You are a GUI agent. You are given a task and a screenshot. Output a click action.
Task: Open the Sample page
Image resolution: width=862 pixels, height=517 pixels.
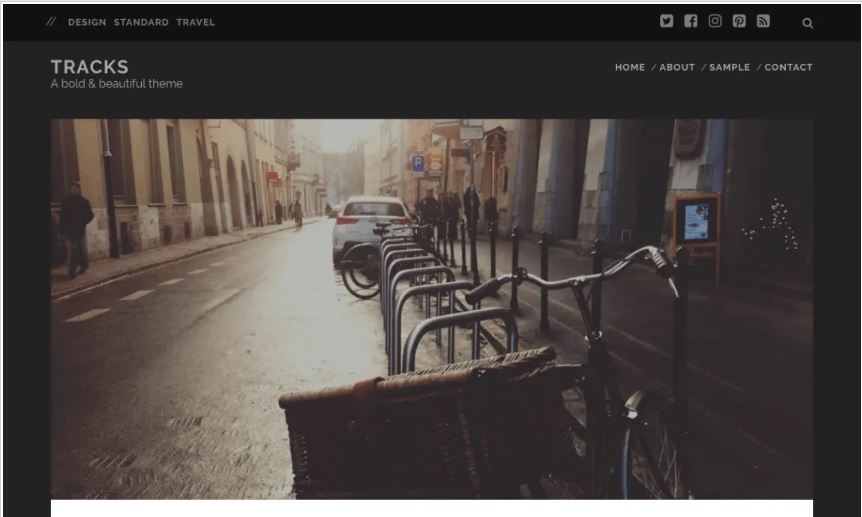730,67
